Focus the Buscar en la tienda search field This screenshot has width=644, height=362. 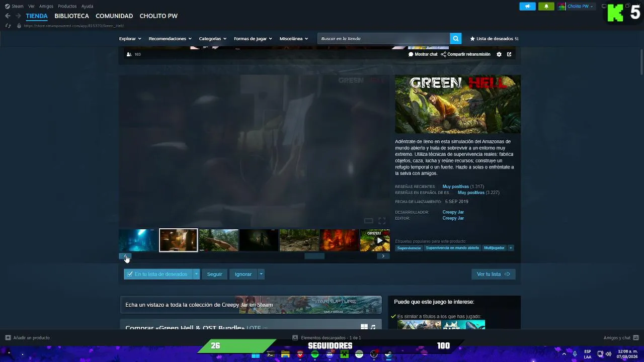click(384, 39)
